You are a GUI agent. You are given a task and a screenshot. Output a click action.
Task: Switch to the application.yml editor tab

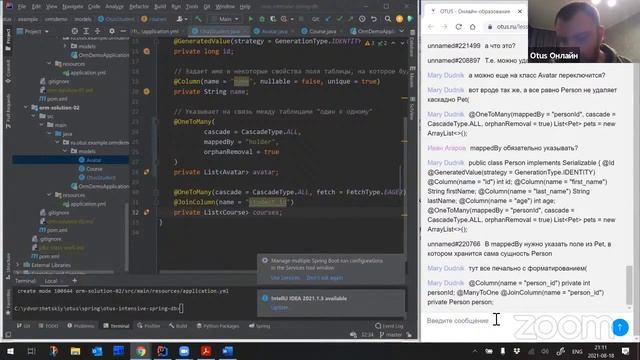click(x=156, y=31)
